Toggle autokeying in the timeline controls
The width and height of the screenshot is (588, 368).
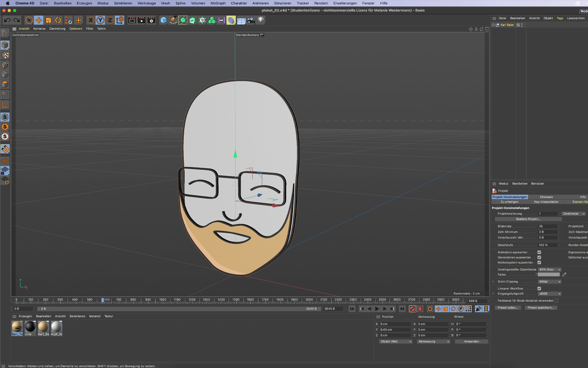click(420, 309)
